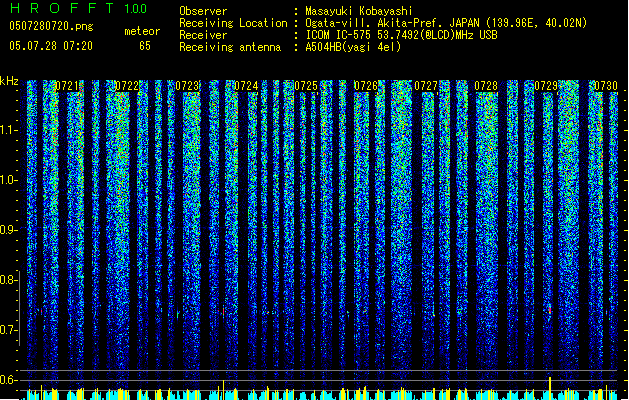Image resolution: width=629 pixels, height=400 pixels.
Task: Click the Receiver field label
Action: tap(203, 35)
